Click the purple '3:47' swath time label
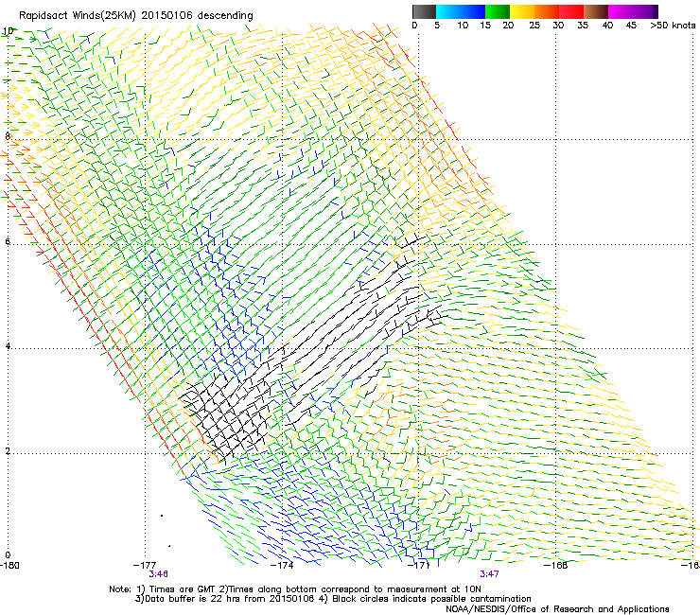 pos(489,574)
